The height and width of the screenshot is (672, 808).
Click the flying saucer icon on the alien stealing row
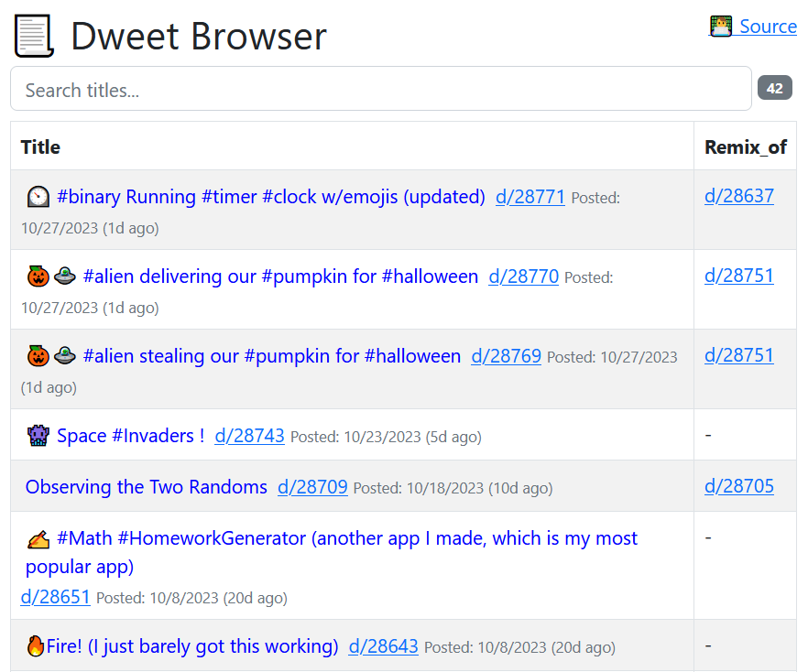(64, 355)
